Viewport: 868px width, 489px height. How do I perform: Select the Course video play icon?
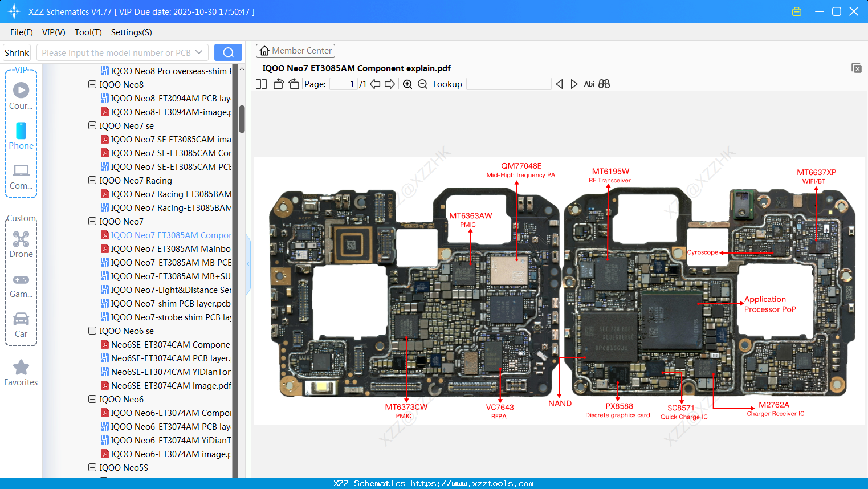[x=21, y=89]
